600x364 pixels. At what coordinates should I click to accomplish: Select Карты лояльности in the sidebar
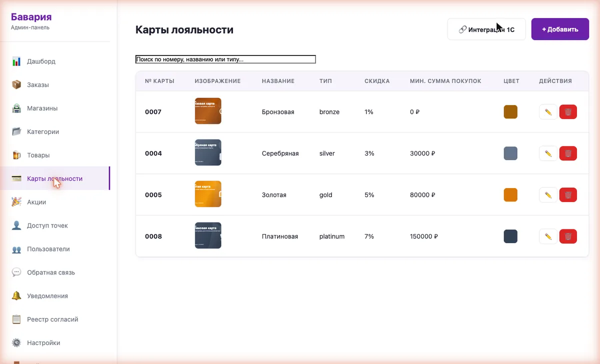55,178
